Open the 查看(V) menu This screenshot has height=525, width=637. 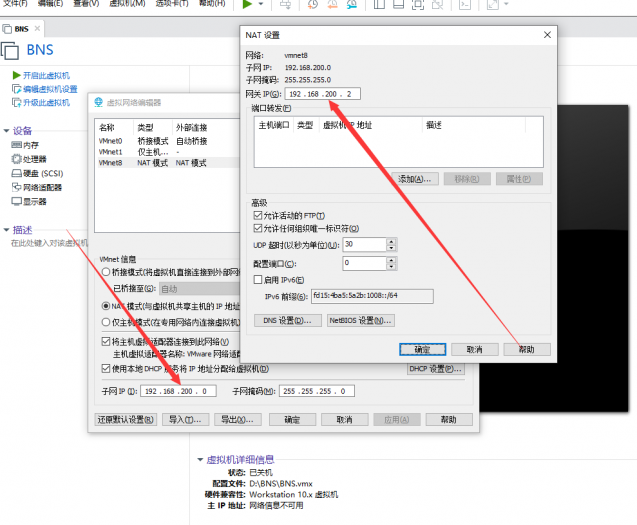click(86, 3)
